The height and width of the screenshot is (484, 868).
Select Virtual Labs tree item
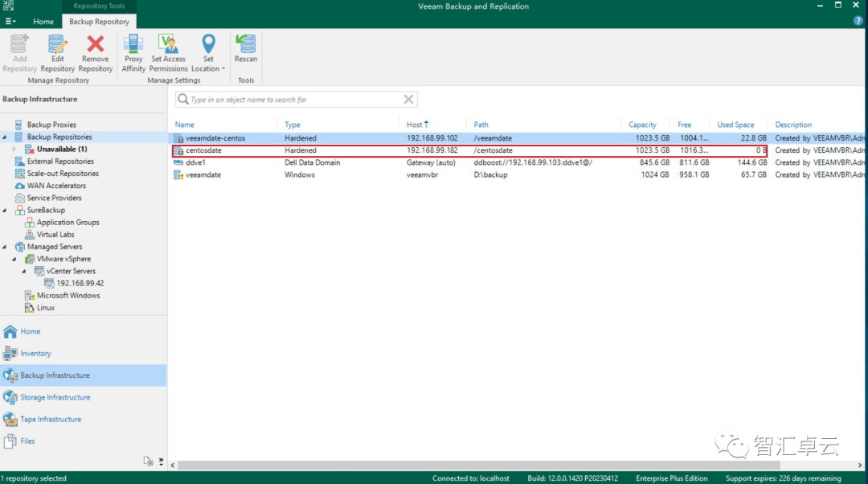click(55, 234)
